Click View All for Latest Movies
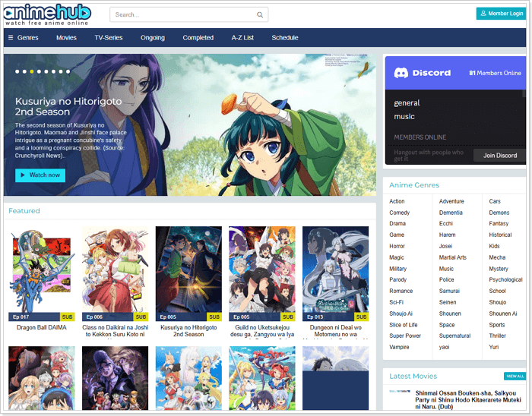 click(515, 376)
